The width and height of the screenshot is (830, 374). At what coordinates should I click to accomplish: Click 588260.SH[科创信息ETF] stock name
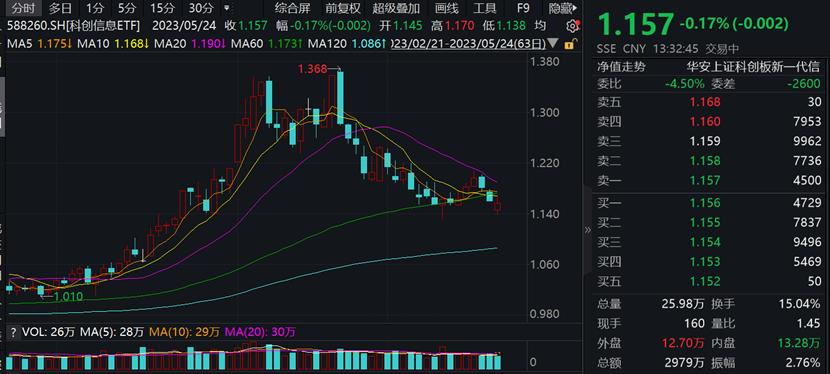coord(73,26)
